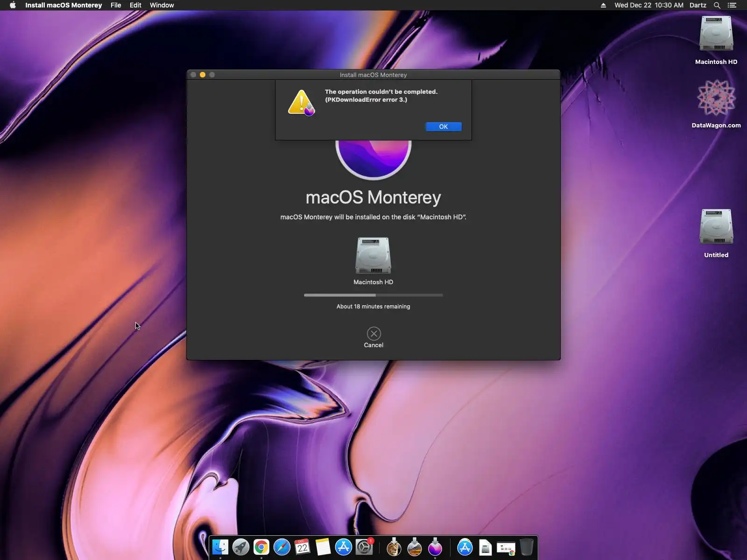This screenshot has width=747, height=560.
Task: Open the Apple menu
Action: 13,5
